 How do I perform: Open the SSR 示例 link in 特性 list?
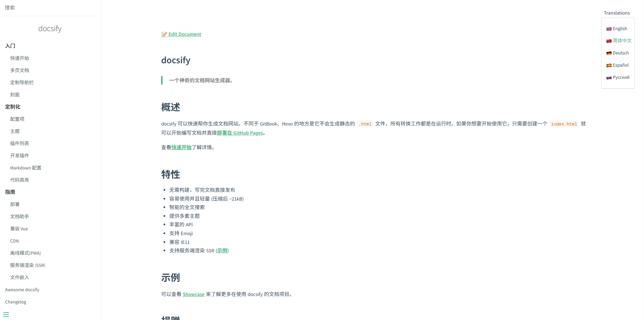pos(222,250)
